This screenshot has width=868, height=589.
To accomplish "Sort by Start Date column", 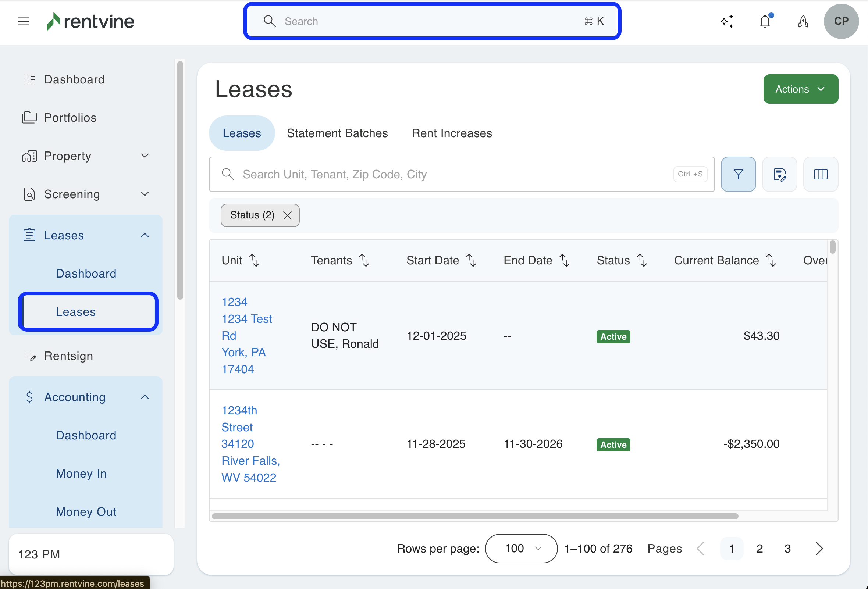I will click(x=472, y=260).
